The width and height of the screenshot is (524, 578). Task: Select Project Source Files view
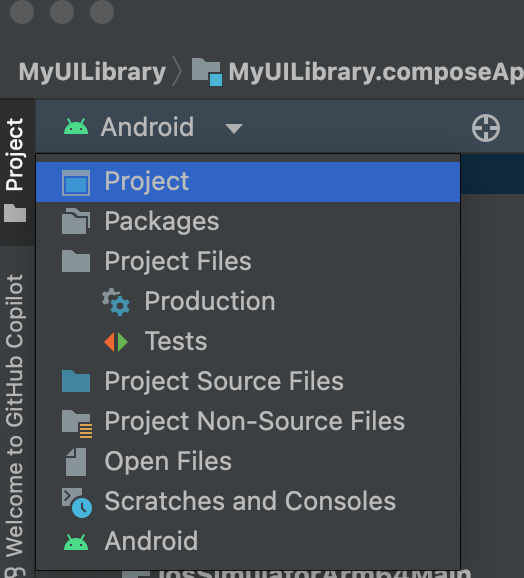[248, 381]
